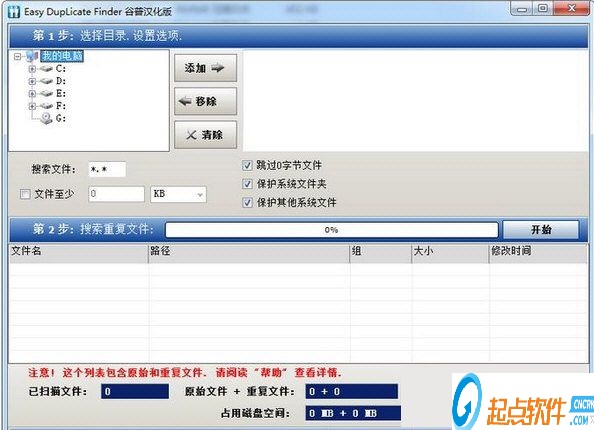Select the 我的电脑 computer icon
This screenshot has width=594, height=430.
pos(32,56)
